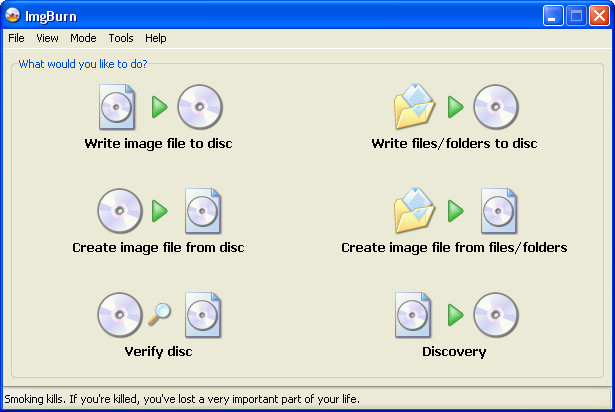Image resolution: width=615 pixels, height=412 pixels.
Task: Click green arrow in Create image file from files/folders
Action: (455, 211)
